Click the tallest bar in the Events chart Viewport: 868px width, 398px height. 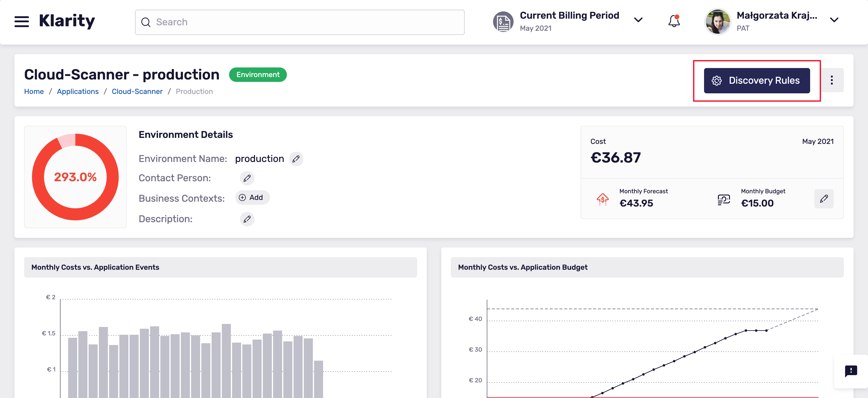(x=226, y=361)
